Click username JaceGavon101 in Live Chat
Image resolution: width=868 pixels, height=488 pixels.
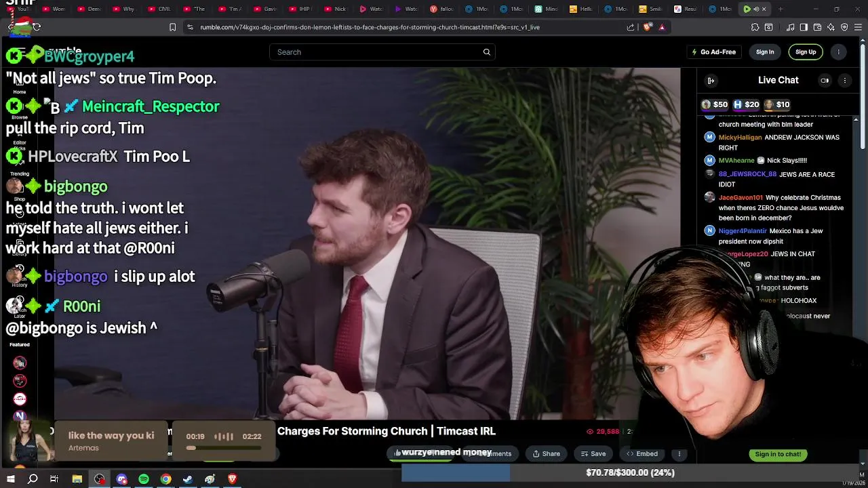point(741,198)
